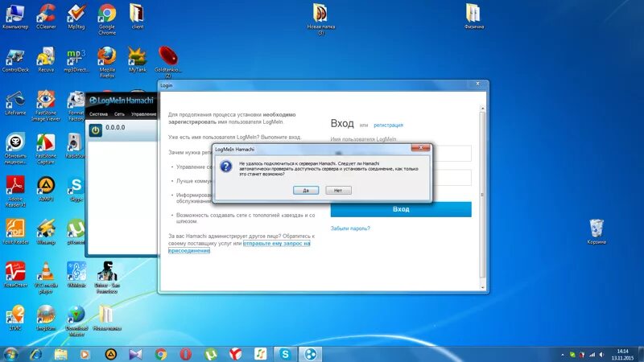Image resolution: width=644 pixels, height=362 pixels.
Task: Select the Foxit Reader desktop icon
Action: 15,232
